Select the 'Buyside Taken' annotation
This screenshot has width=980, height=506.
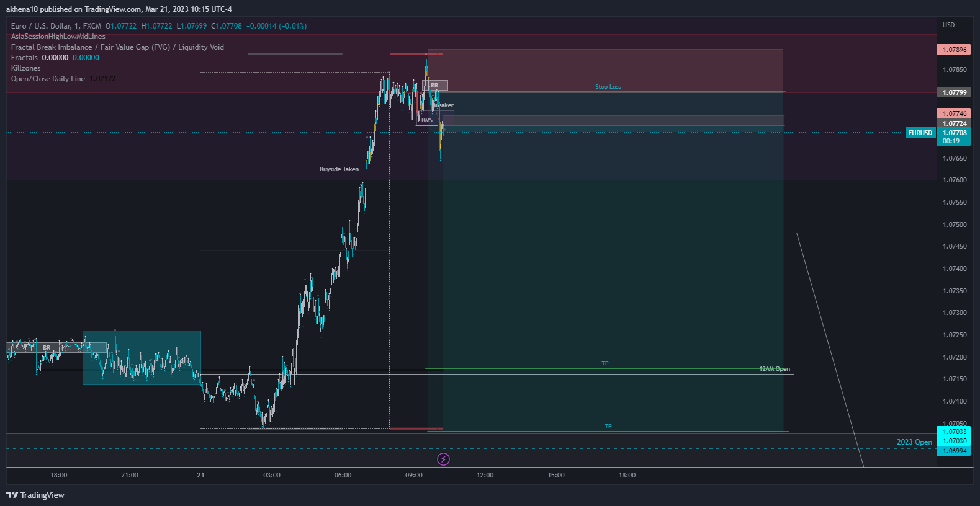tap(339, 169)
